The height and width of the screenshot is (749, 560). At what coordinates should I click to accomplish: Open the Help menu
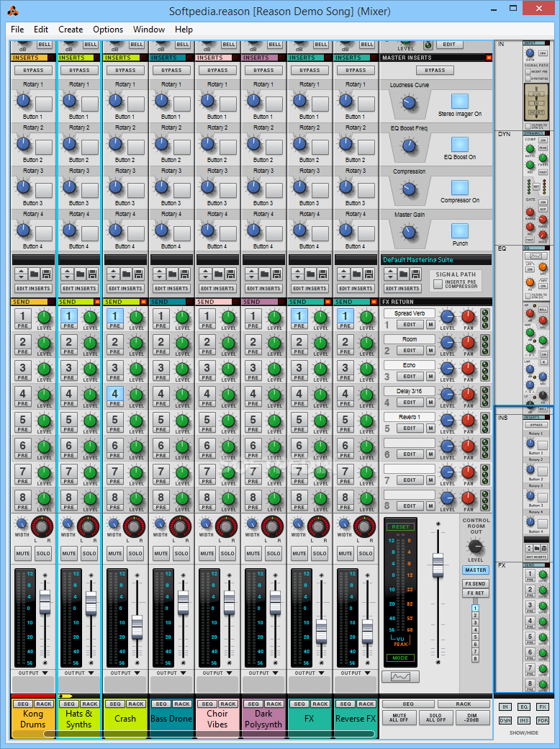click(184, 29)
